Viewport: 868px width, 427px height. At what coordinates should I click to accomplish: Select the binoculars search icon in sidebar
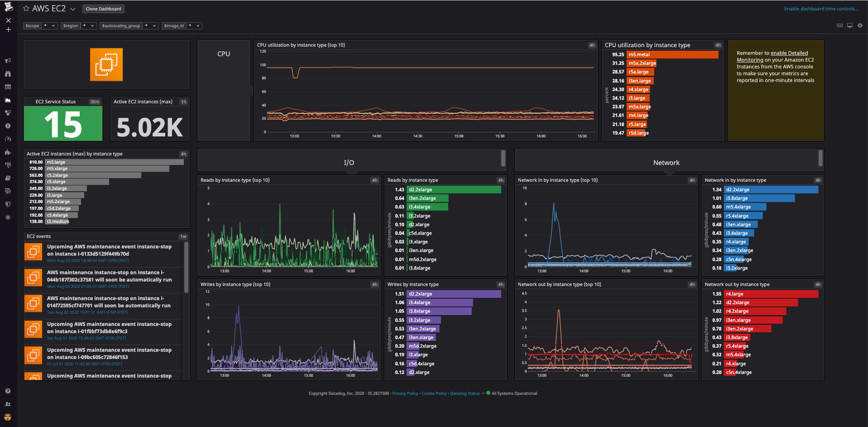point(8,73)
